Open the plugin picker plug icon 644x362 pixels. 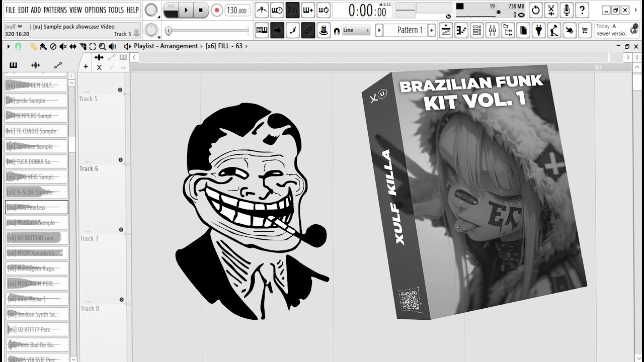point(539,31)
